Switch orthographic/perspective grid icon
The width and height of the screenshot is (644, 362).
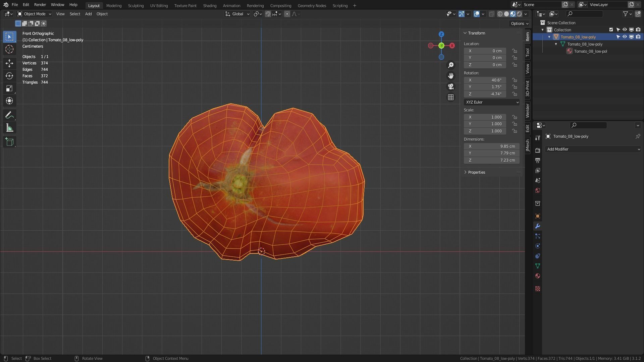coord(451,97)
